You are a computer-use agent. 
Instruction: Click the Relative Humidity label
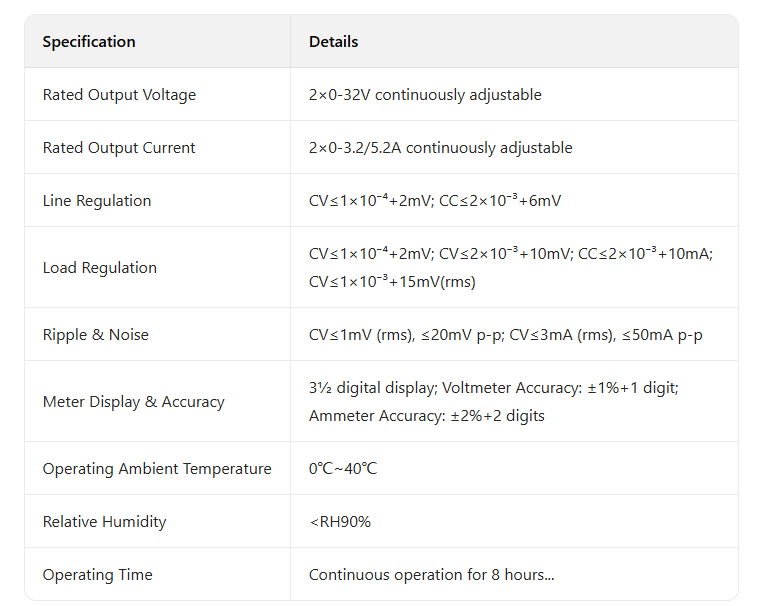(104, 522)
